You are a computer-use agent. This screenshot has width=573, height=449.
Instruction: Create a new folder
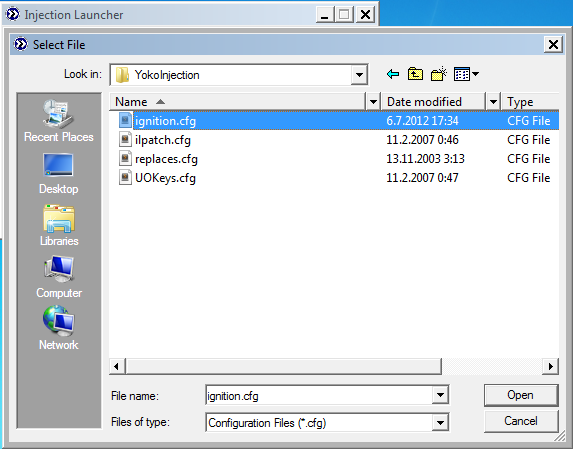tap(439, 74)
